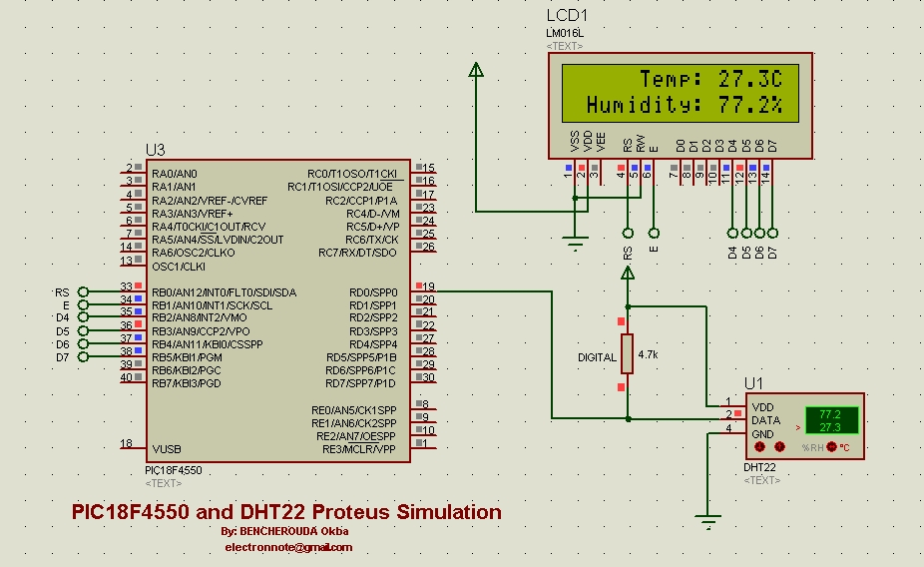Click pin number 18 beside VUSB

pos(126,443)
